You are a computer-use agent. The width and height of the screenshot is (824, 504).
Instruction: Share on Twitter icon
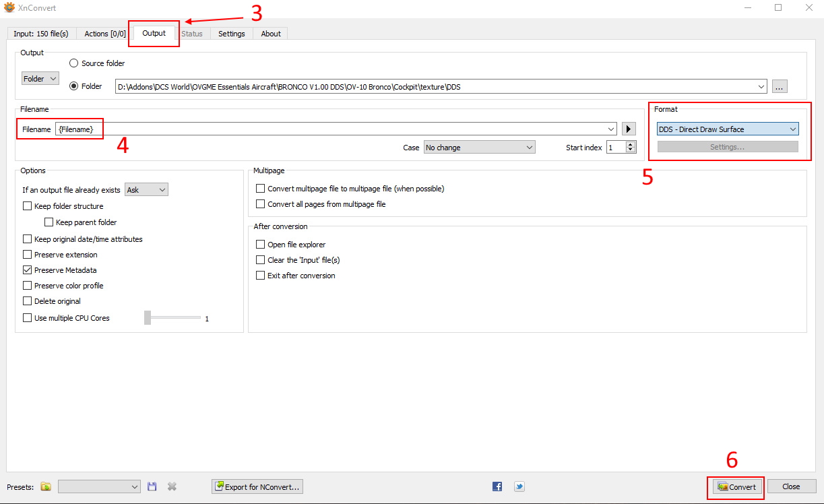coord(519,486)
